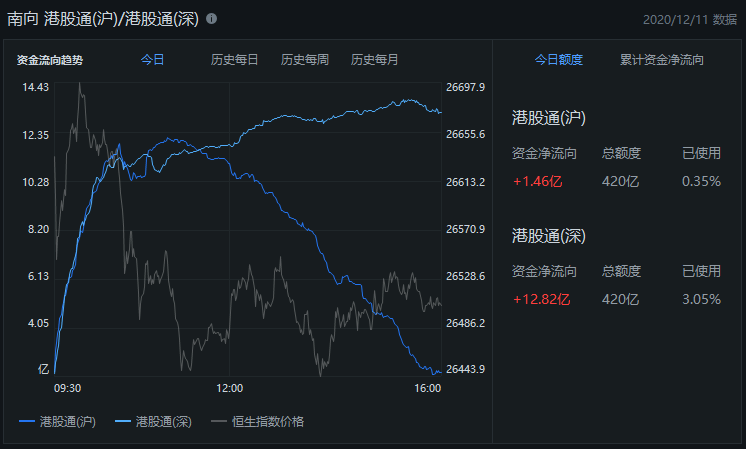Click the 港股通(深) heading in right panel
Screen dimensions: 746x449
548,236
